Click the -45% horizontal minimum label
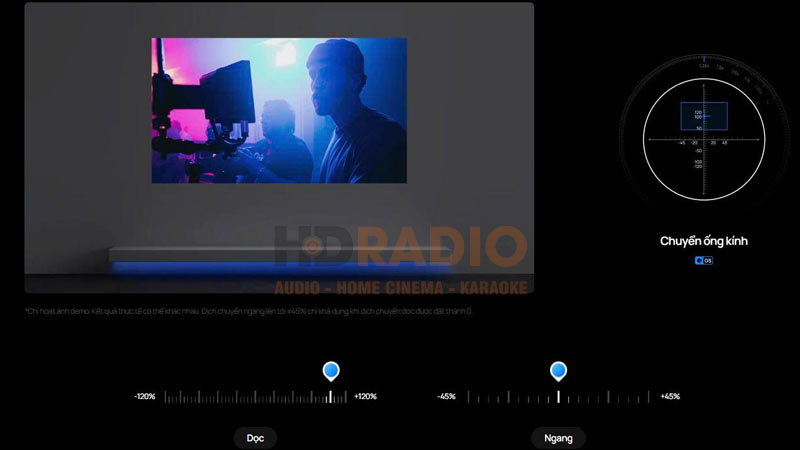 click(446, 397)
